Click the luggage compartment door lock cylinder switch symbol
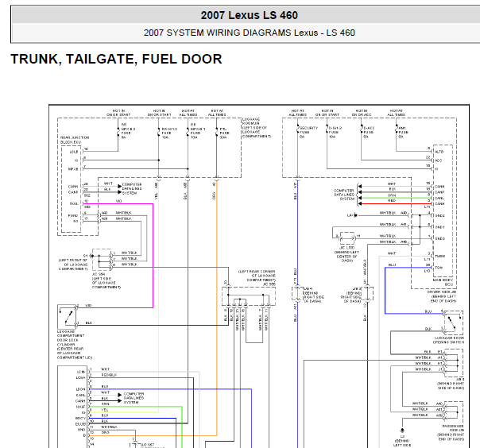Image resolution: width=480 pixels, height=448 pixels. coord(67,316)
